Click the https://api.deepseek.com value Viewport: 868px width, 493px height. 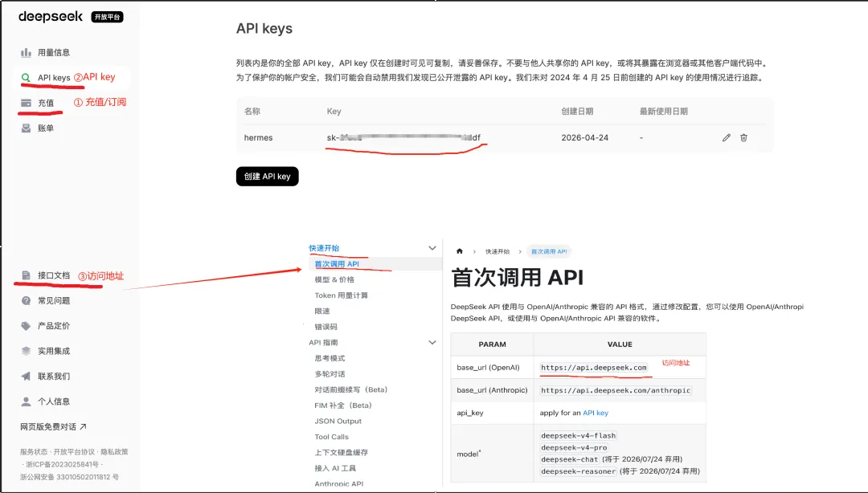[x=593, y=368]
